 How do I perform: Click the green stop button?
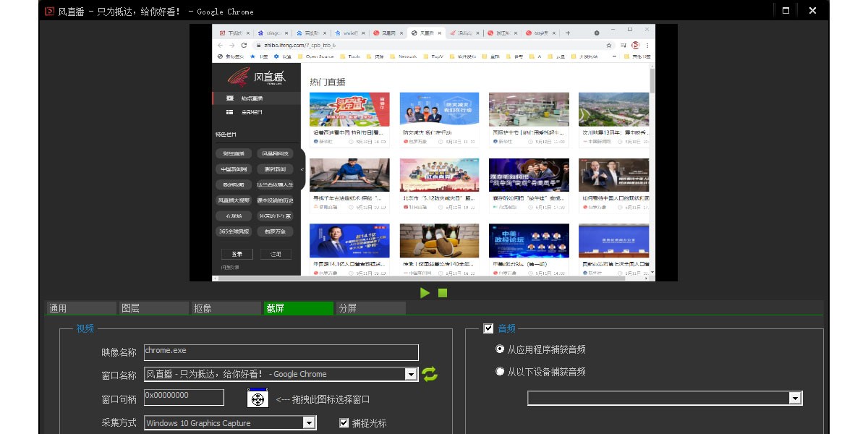tap(443, 293)
